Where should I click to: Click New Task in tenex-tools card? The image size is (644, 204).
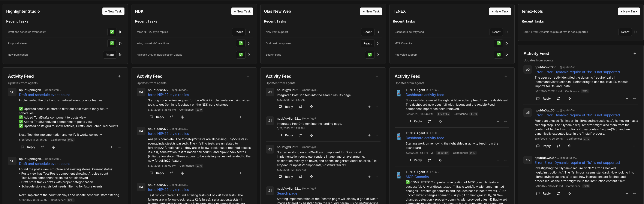[x=629, y=11]
